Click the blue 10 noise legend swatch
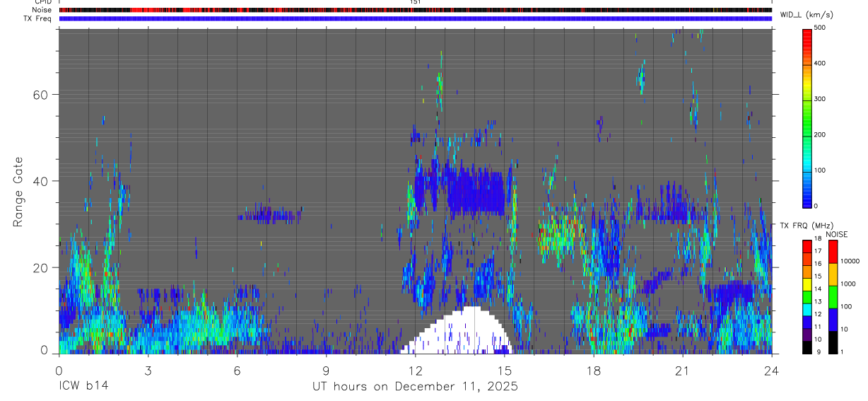868x401 pixels. pos(833,320)
